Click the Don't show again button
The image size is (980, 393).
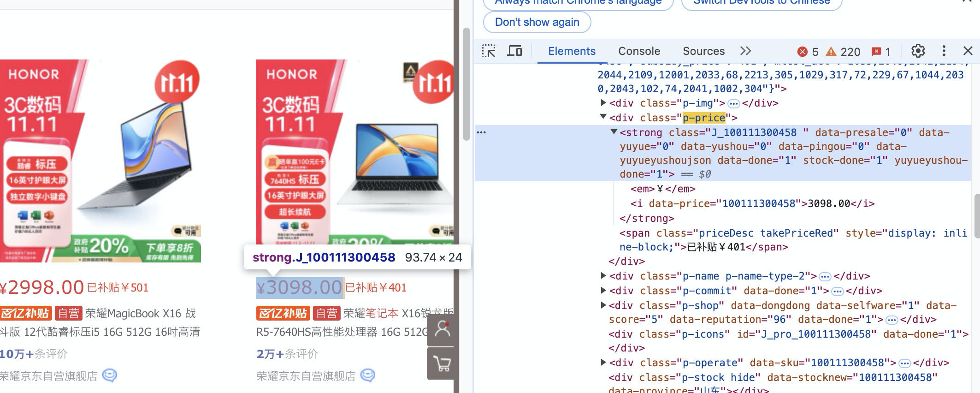(537, 22)
